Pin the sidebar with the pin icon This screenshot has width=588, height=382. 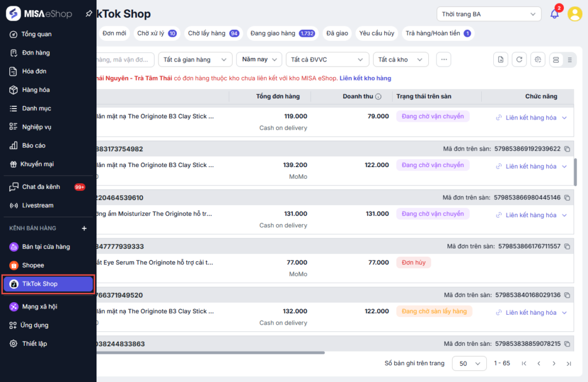click(x=88, y=13)
